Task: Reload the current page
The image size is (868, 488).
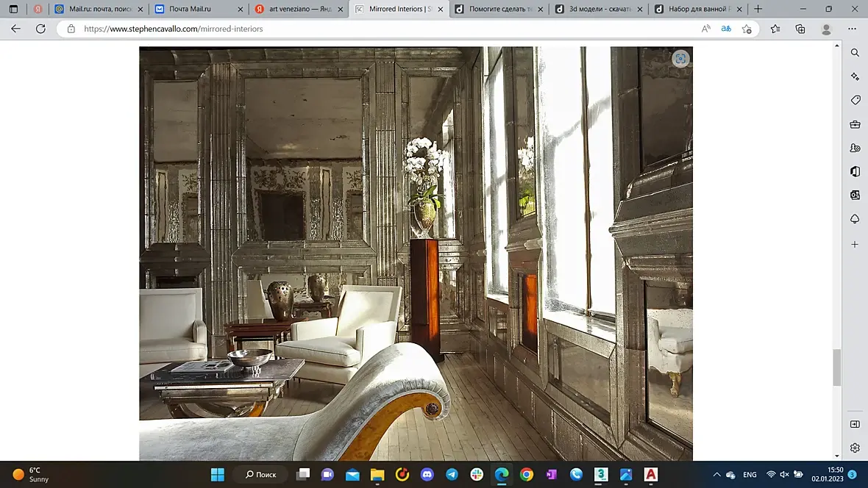Action: (x=40, y=29)
